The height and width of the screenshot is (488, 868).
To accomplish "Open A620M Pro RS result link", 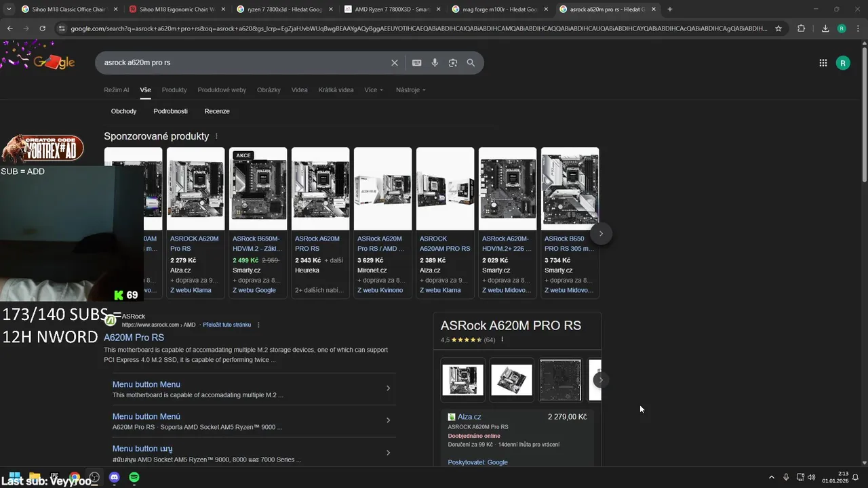I will [x=134, y=338].
